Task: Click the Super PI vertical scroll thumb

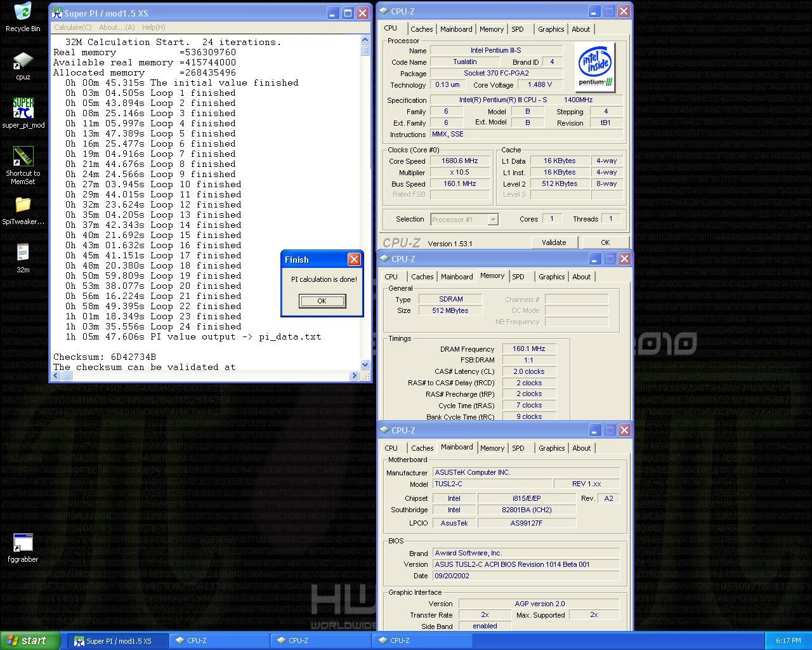Action: pos(365,50)
